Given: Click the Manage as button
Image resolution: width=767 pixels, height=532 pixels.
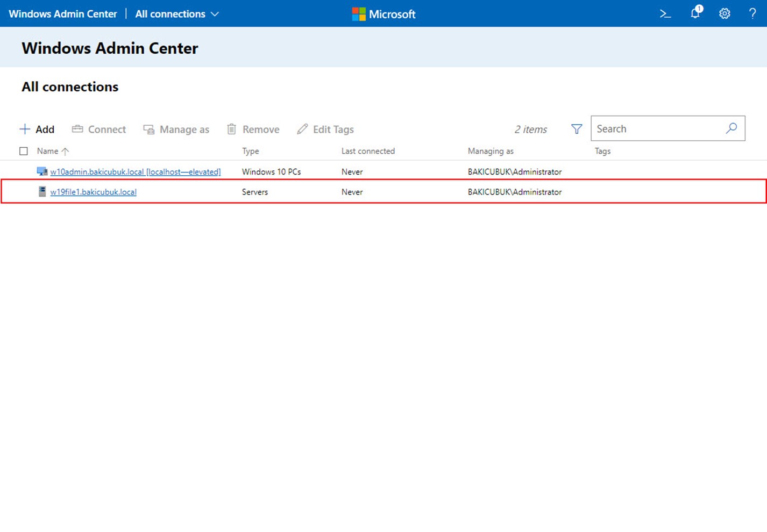Looking at the screenshot, I should (x=176, y=129).
